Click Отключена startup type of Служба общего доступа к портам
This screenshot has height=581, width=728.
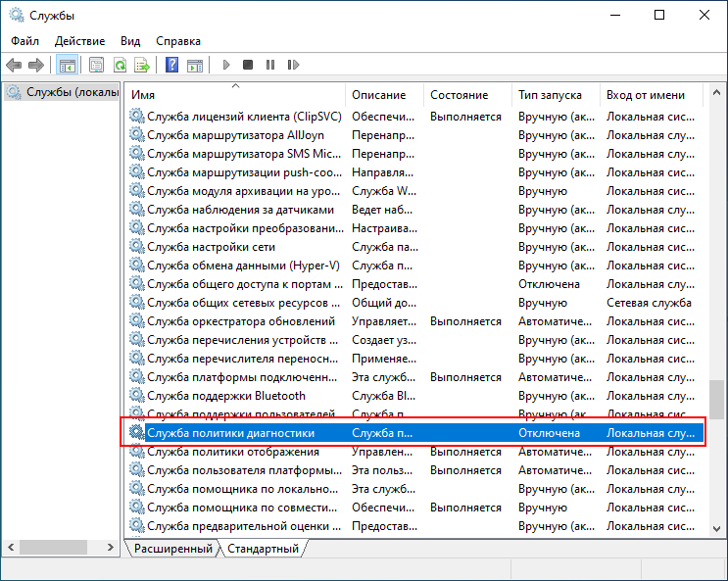coord(549,284)
